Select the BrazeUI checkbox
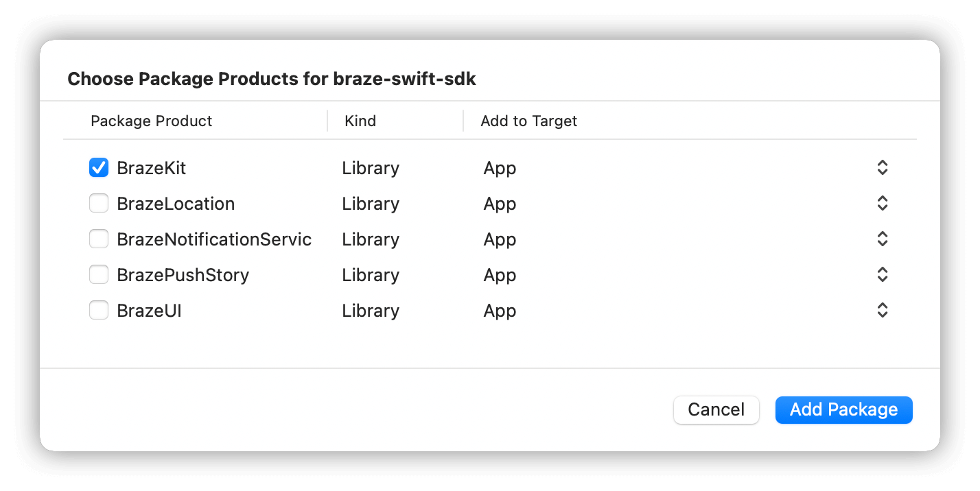980x491 pixels. click(x=99, y=310)
